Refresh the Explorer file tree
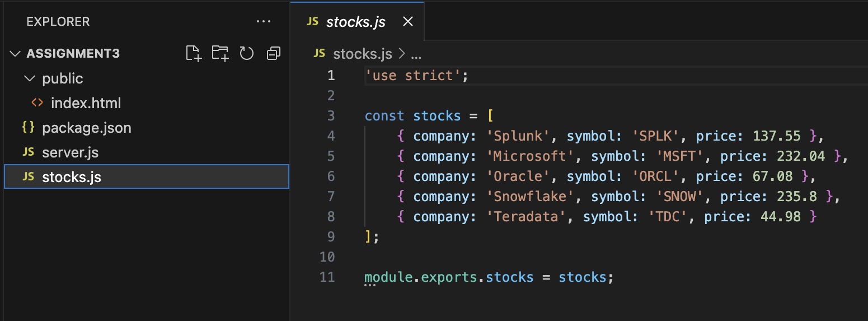The width and height of the screenshot is (868, 321). [247, 54]
